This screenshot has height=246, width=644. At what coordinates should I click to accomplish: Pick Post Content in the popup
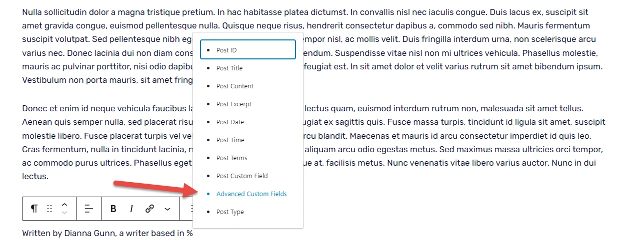(235, 86)
